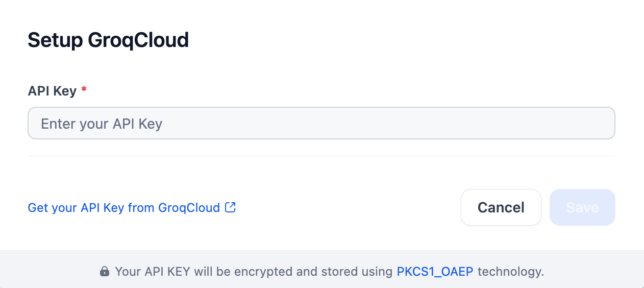Open the "Get your API Key from GroqCloud" link
Viewport: 644px width, 288px height.
point(124,208)
